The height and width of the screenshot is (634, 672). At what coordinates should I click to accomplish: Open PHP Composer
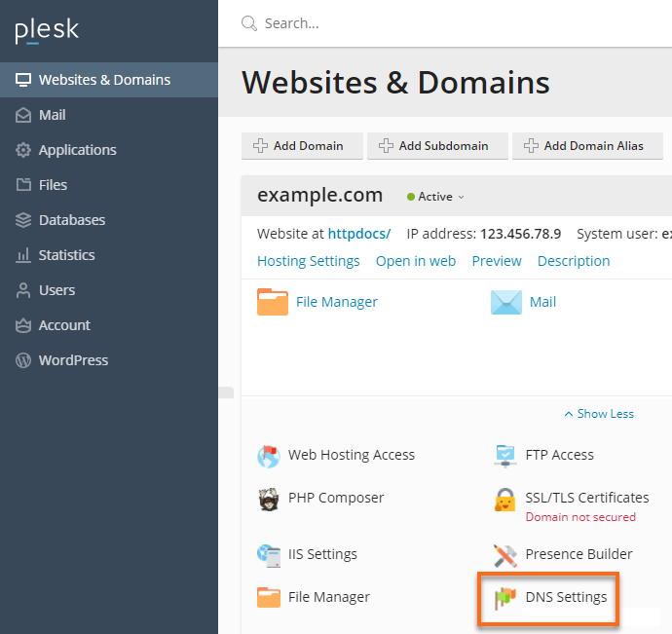coord(336,498)
